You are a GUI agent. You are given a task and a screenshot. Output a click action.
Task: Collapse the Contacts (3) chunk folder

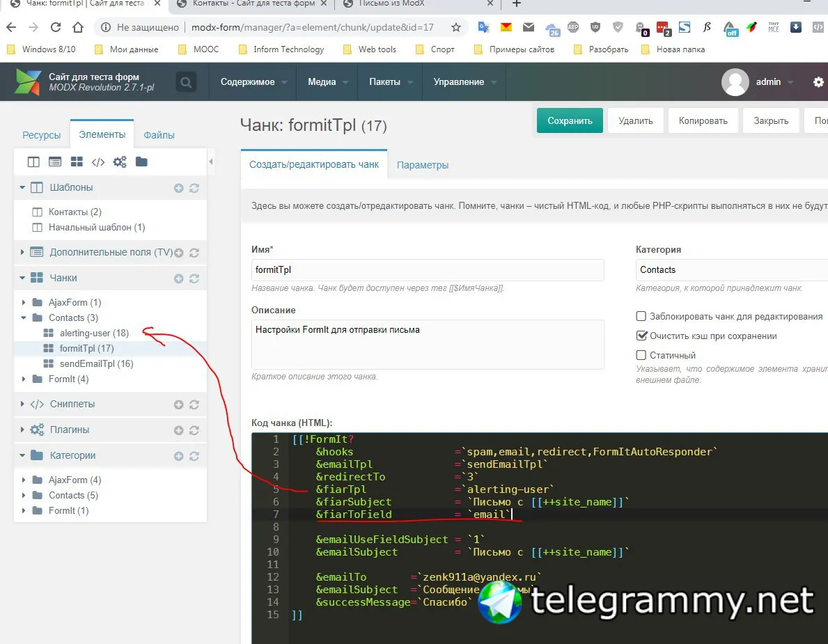pos(23,317)
